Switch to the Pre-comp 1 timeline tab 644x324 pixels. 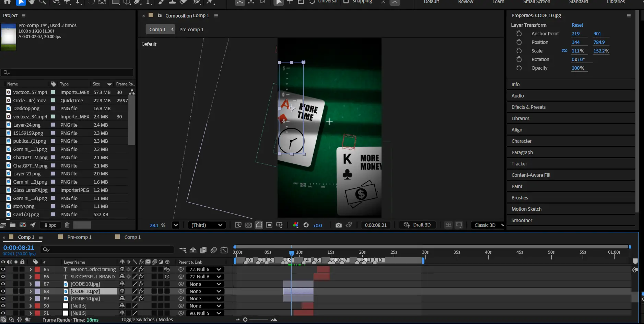pyautogui.click(x=79, y=237)
